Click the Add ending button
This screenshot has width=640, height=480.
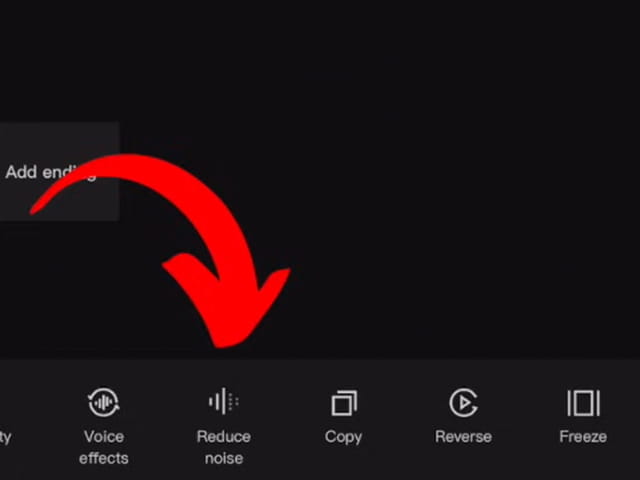coord(59,171)
